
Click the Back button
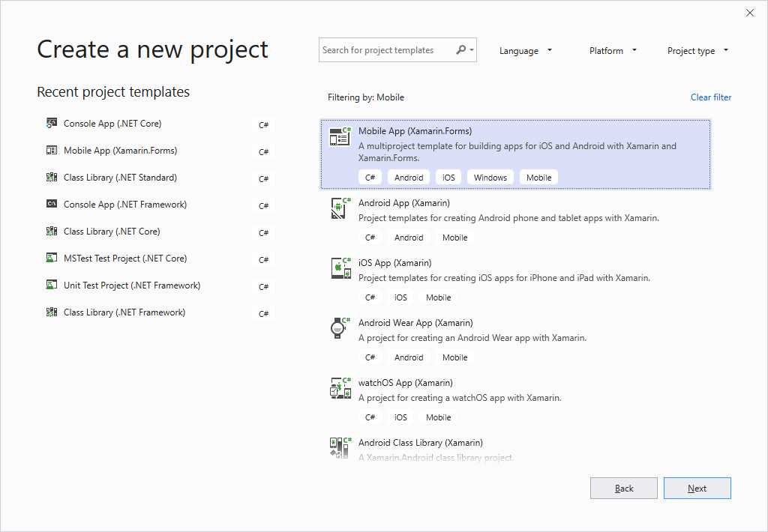pos(623,488)
